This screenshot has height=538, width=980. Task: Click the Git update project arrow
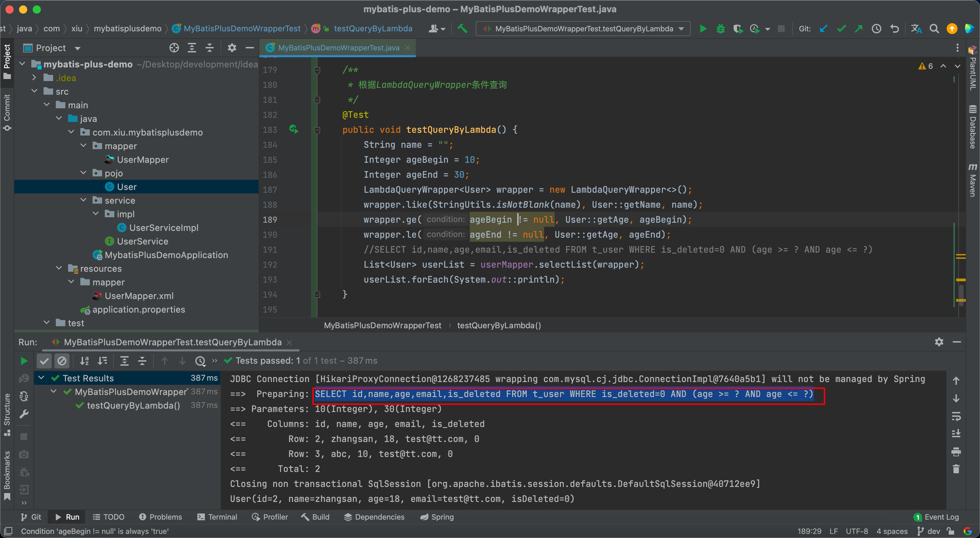click(823, 29)
